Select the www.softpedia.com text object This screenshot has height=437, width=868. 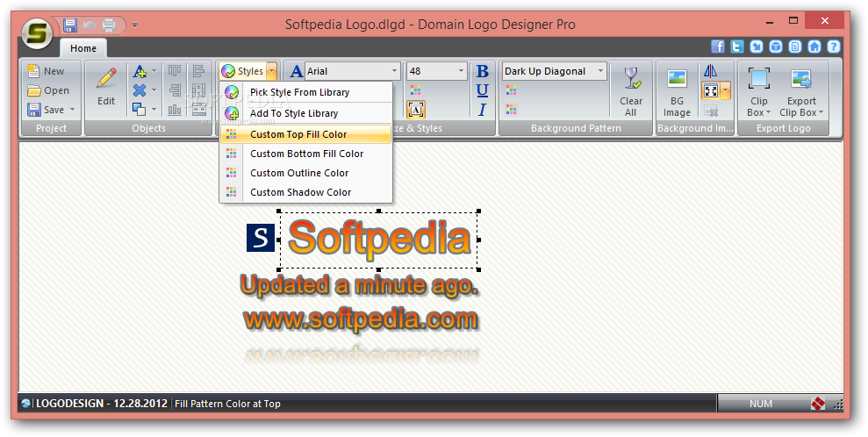pyautogui.click(x=361, y=319)
